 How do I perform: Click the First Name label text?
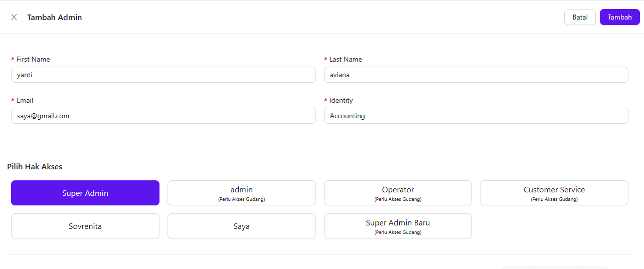point(33,59)
